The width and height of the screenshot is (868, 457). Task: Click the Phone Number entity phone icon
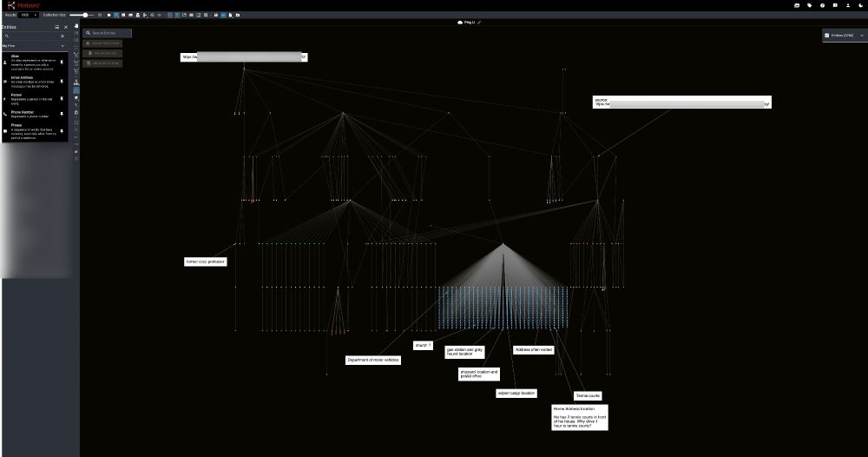pyautogui.click(x=5, y=114)
